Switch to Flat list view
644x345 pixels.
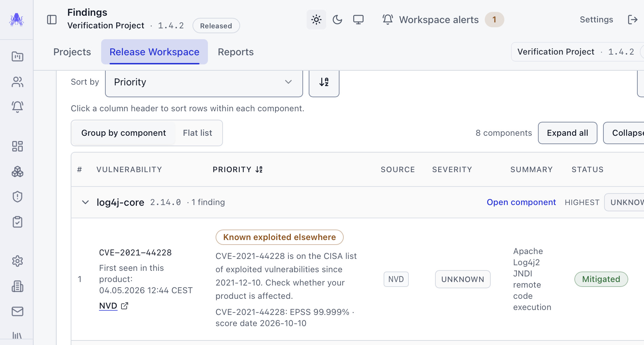click(197, 133)
